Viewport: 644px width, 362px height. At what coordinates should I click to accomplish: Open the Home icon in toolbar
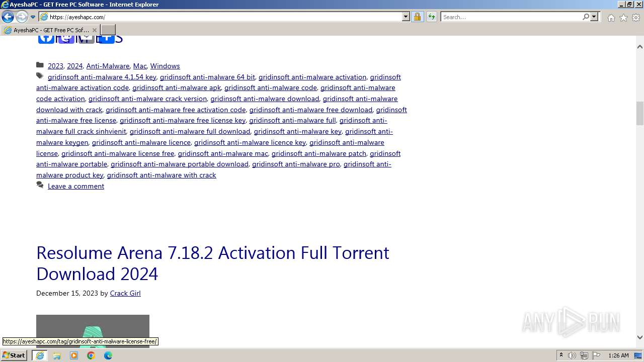click(611, 18)
